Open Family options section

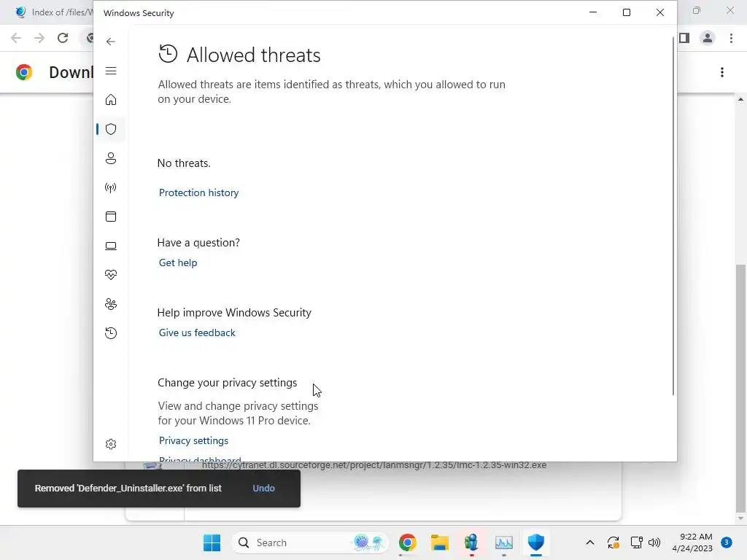111,304
